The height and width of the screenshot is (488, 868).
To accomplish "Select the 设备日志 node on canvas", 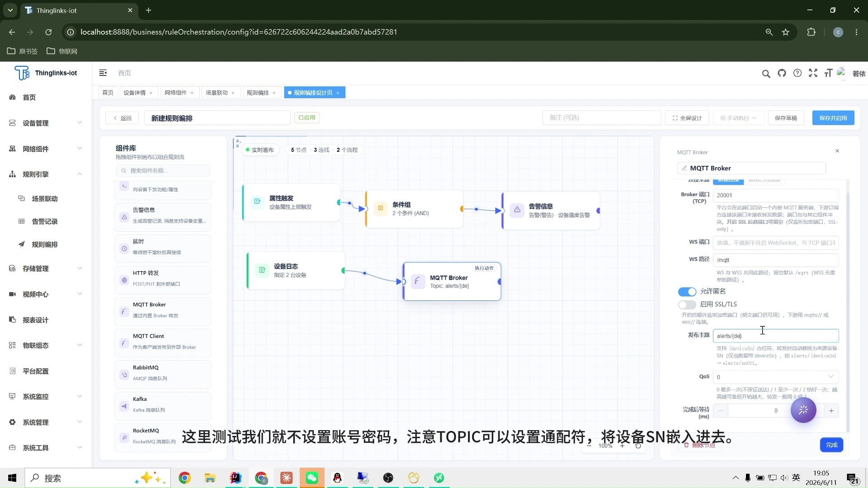I will (296, 271).
